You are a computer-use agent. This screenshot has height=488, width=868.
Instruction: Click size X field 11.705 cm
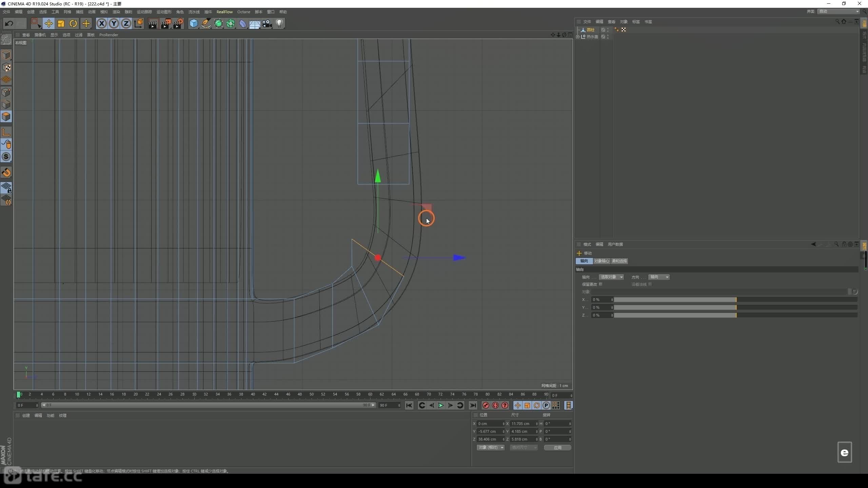[524, 424]
